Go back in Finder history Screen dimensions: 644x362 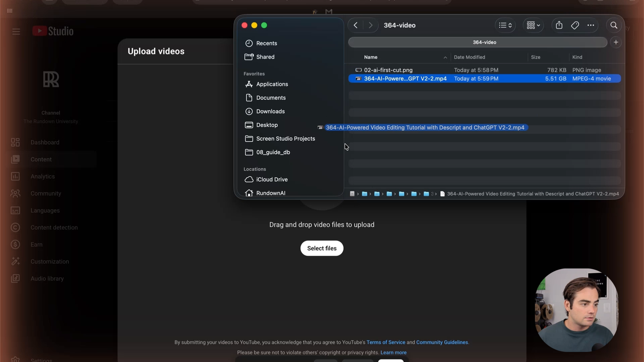355,25
